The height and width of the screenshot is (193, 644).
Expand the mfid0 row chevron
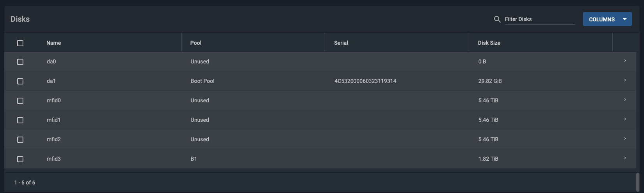pos(625,100)
